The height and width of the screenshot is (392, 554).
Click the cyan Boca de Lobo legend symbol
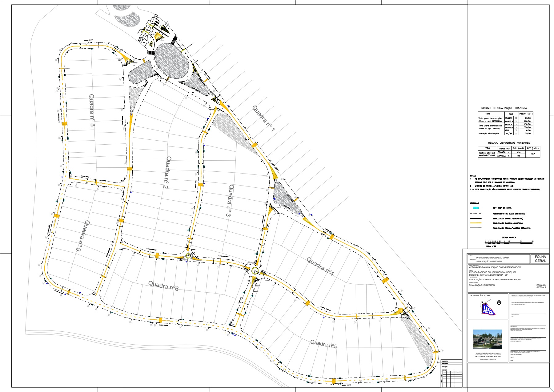[x=476, y=208]
